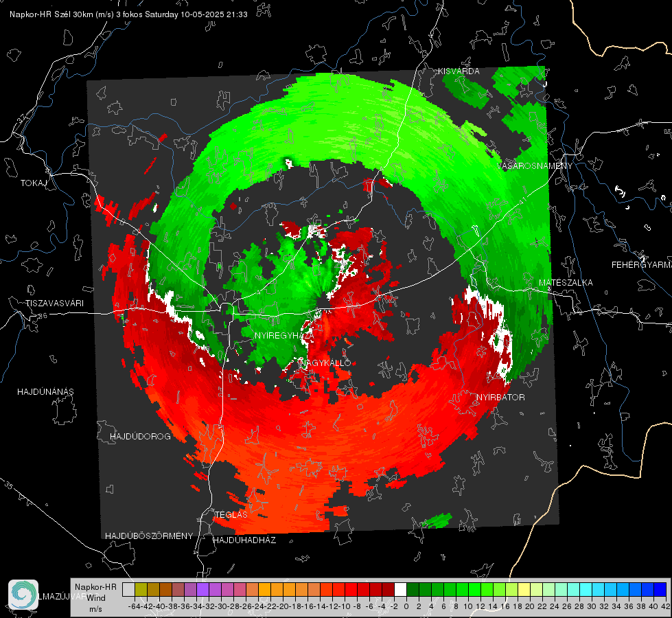Click the swirl logo icon at bottom-left

[23, 595]
